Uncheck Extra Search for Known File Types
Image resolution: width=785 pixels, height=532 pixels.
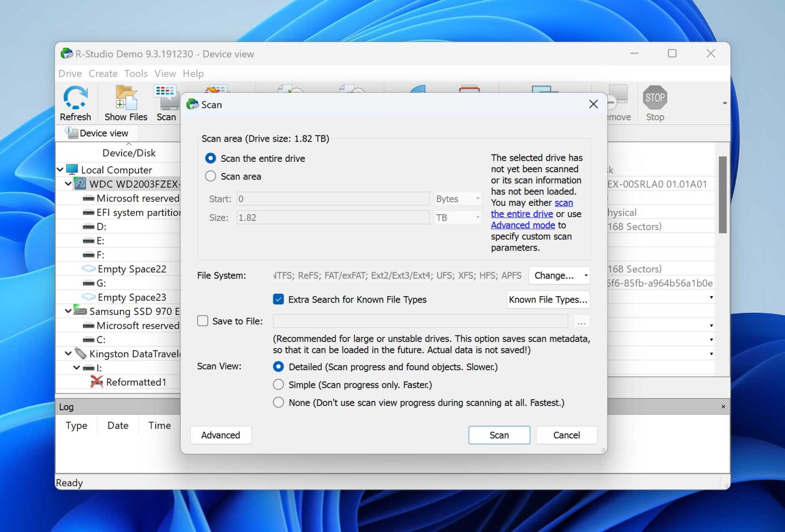coord(279,299)
